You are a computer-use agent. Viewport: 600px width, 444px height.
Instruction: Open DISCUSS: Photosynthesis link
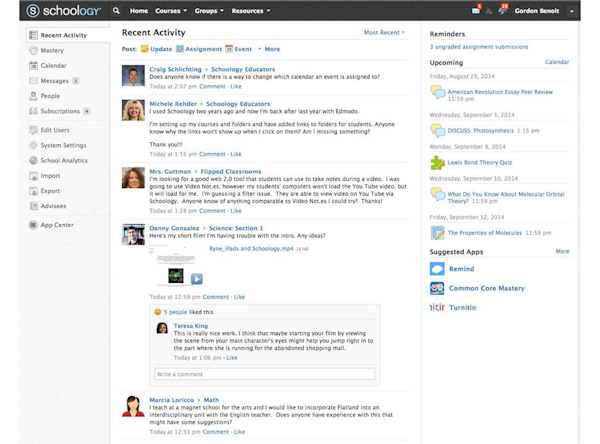pyautogui.click(x=481, y=131)
